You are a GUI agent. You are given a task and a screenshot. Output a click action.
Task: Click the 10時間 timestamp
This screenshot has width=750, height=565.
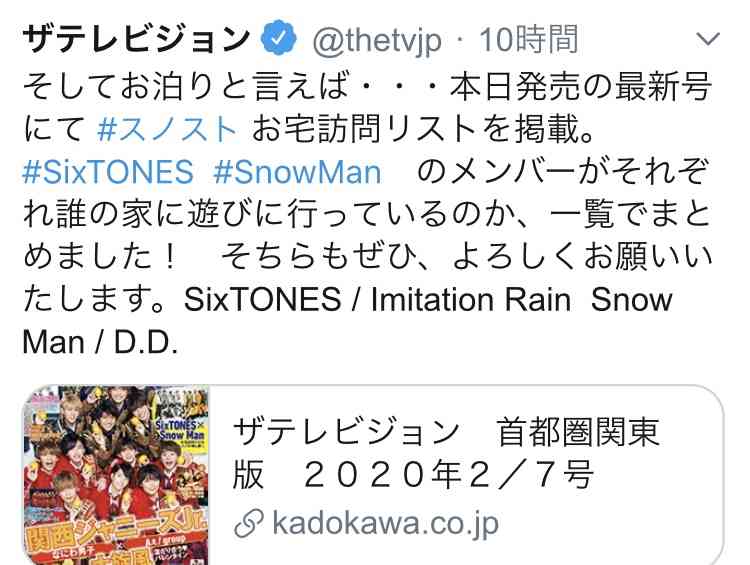tap(529, 39)
